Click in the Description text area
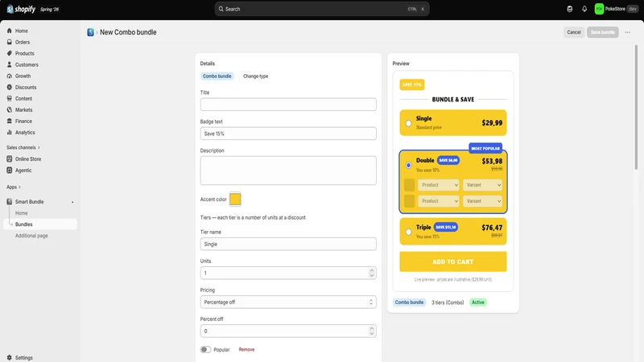 pos(288,171)
